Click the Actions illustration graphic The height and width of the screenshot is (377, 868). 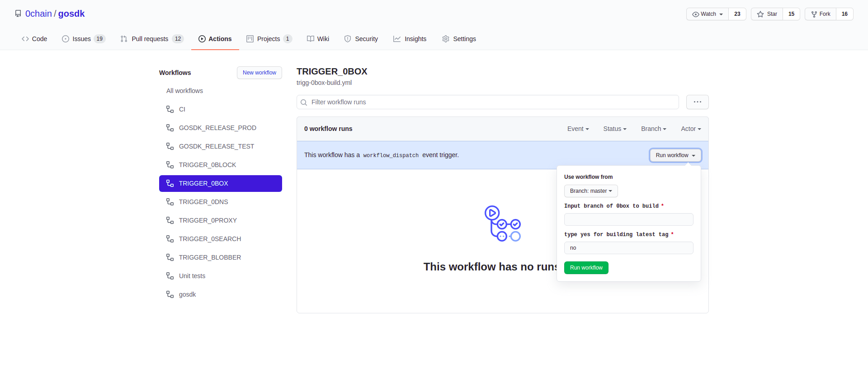click(x=503, y=223)
